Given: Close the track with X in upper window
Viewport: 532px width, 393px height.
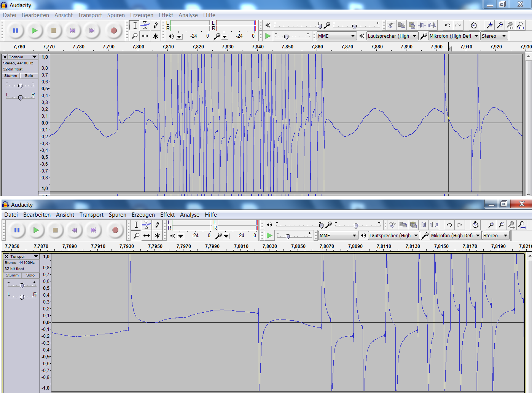Looking at the screenshot, I should click(5, 57).
